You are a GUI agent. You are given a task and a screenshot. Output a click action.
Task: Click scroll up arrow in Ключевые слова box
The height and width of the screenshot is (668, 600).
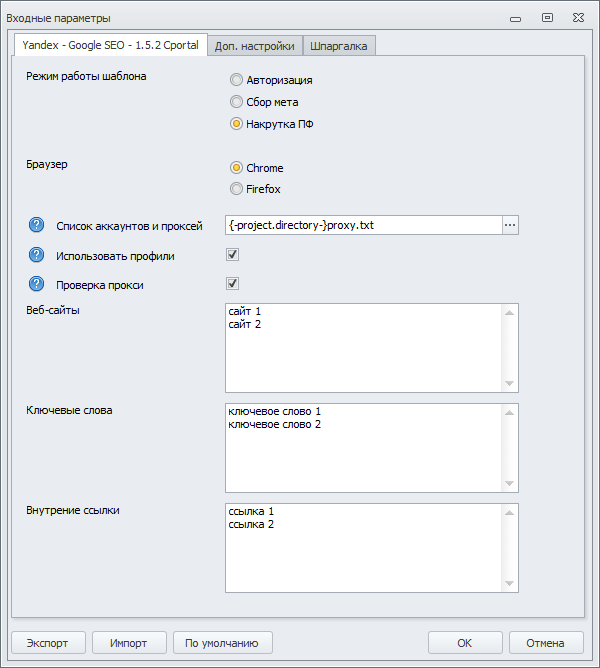tap(510, 412)
